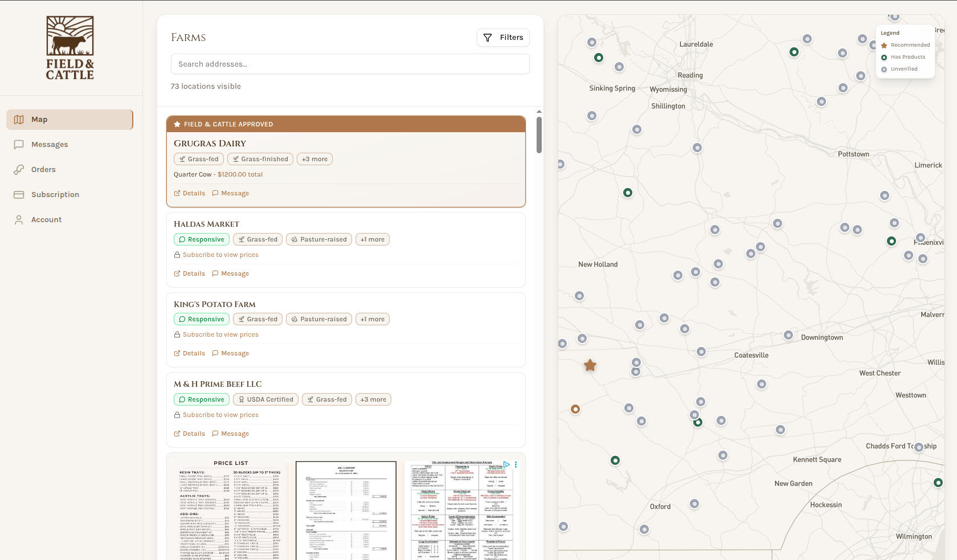
Task: Expand '+3 more' tags on M & H Prime Beef
Action: coord(373,399)
